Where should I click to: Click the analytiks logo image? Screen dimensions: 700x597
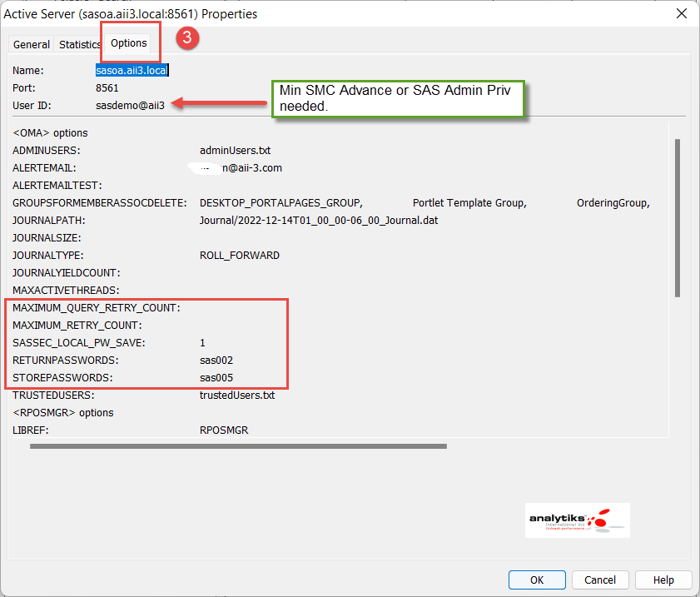pyautogui.click(x=577, y=520)
